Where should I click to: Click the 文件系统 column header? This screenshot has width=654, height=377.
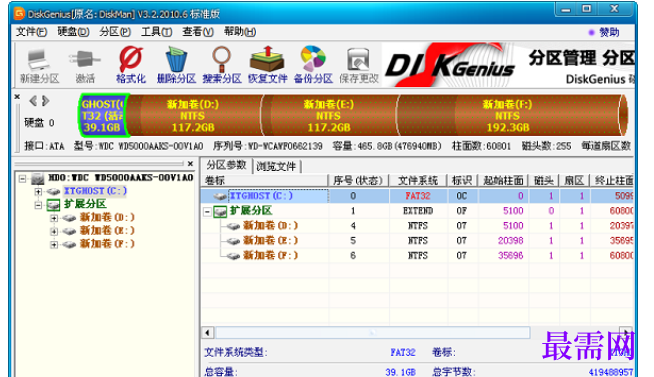tap(418, 181)
